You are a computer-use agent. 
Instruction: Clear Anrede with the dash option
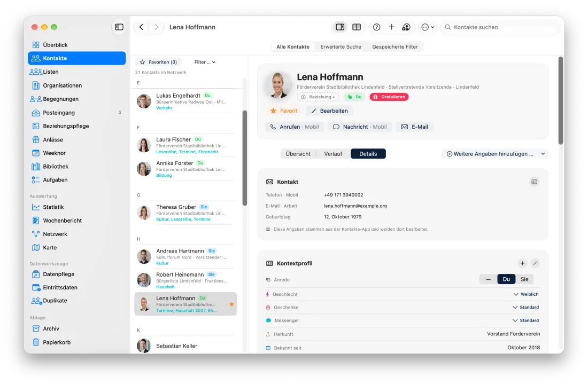(x=488, y=279)
